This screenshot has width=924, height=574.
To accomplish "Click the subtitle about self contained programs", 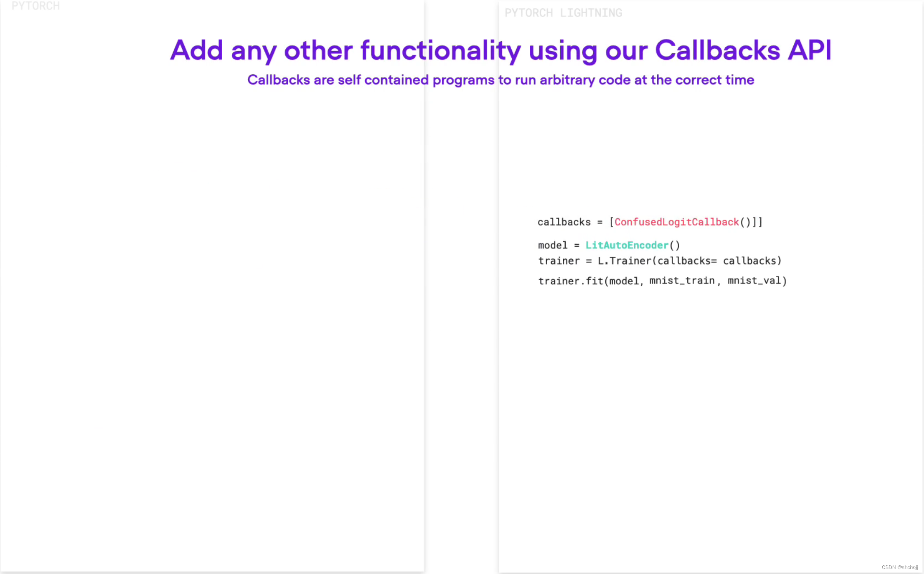I will pyautogui.click(x=500, y=80).
